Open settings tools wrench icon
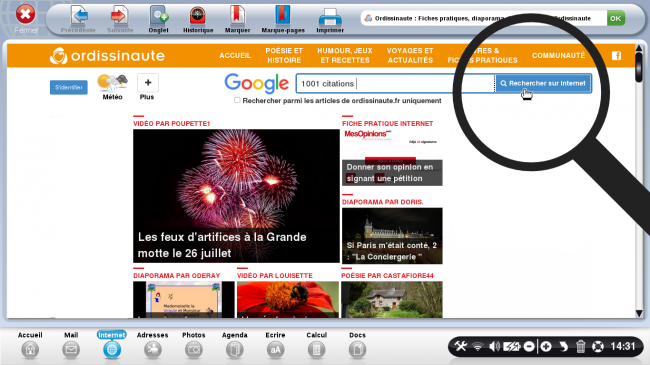 click(461, 346)
